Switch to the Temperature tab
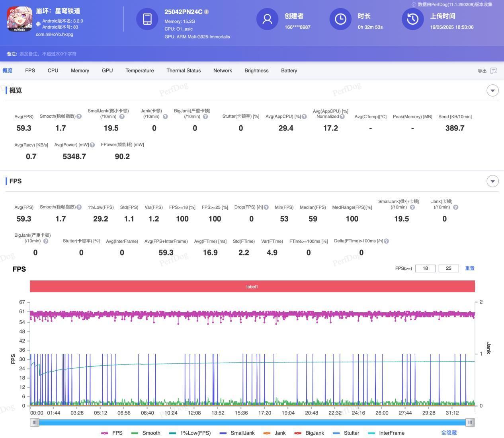The image size is (504, 438). 139,70
